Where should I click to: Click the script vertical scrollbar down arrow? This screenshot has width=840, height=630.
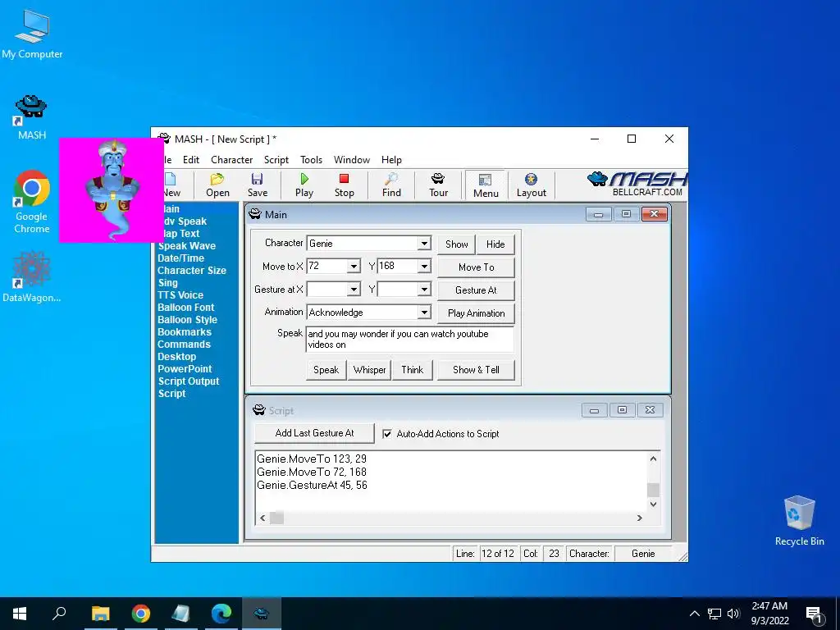click(653, 504)
